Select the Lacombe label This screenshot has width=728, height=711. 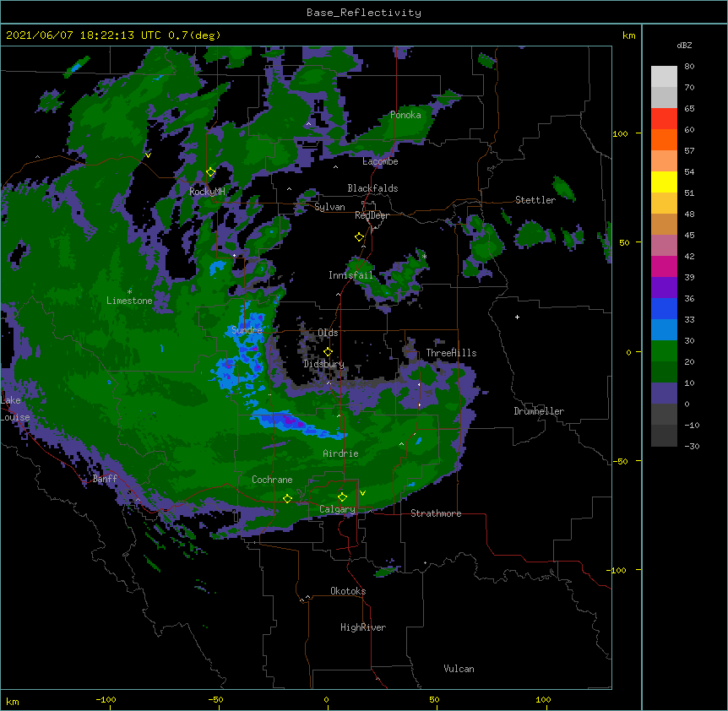380,161
